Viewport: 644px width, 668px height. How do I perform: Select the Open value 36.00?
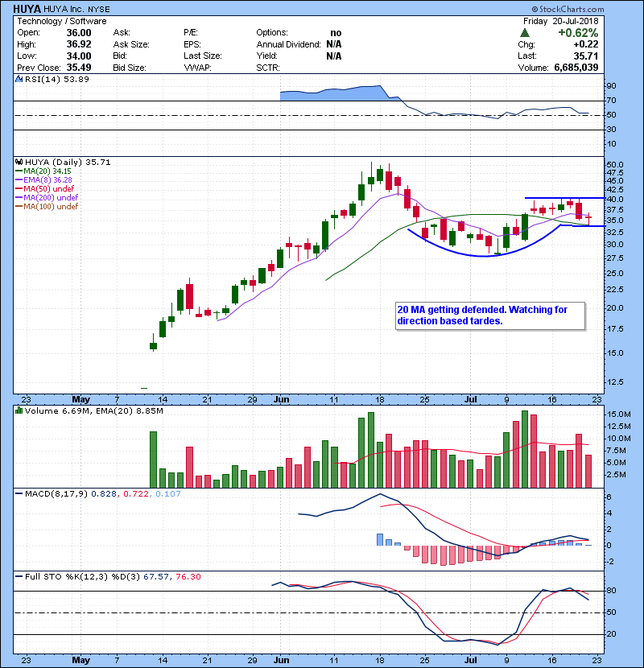tap(79, 33)
